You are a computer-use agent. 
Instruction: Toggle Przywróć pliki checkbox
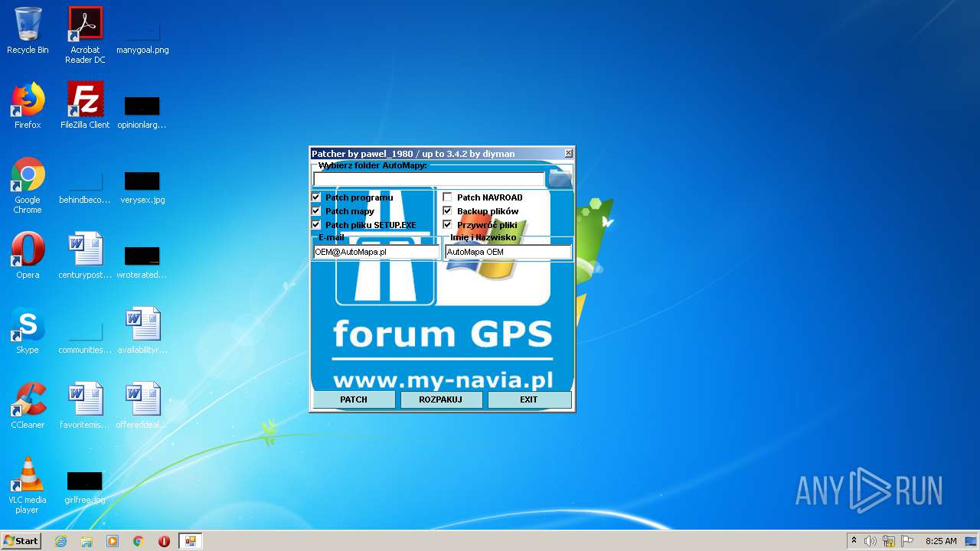pos(448,225)
